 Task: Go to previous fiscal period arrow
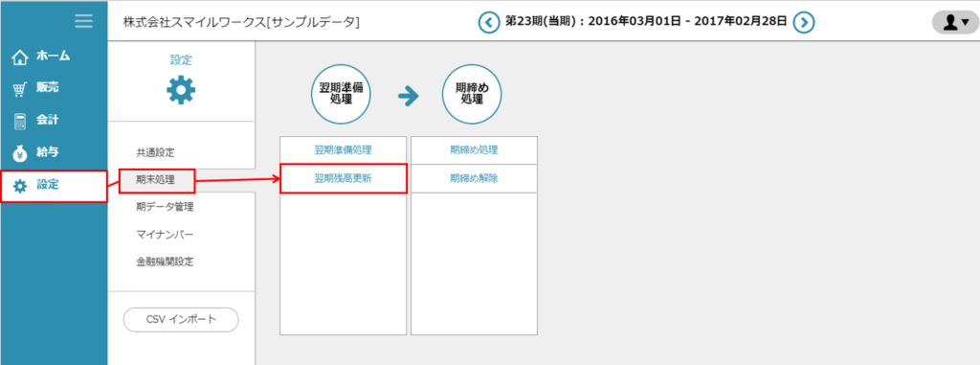click(x=489, y=22)
